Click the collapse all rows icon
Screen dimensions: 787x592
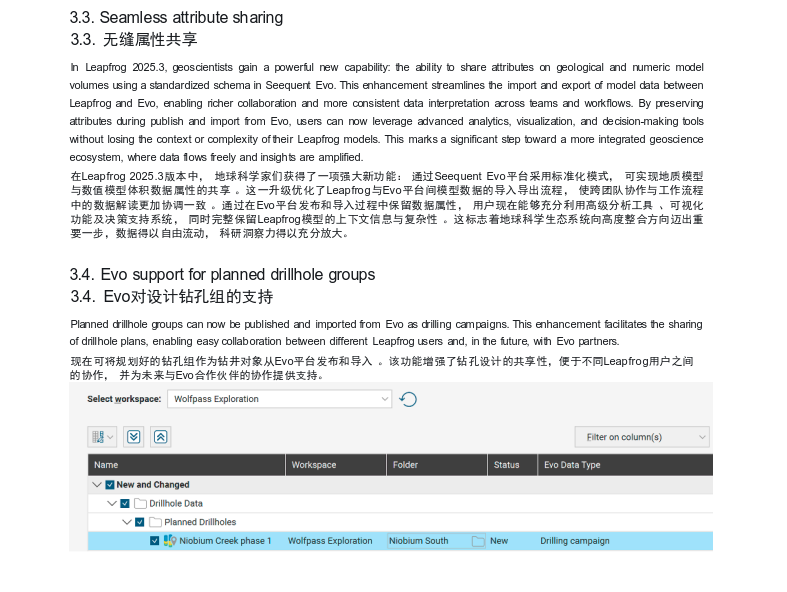point(161,437)
